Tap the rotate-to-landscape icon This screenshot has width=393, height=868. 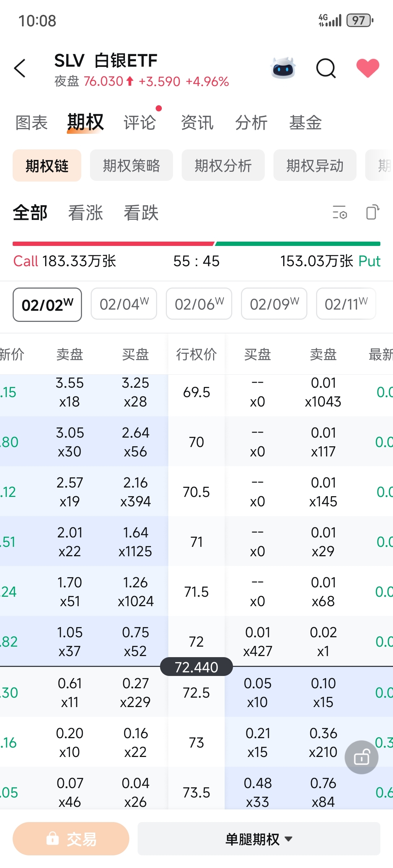(x=373, y=212)
